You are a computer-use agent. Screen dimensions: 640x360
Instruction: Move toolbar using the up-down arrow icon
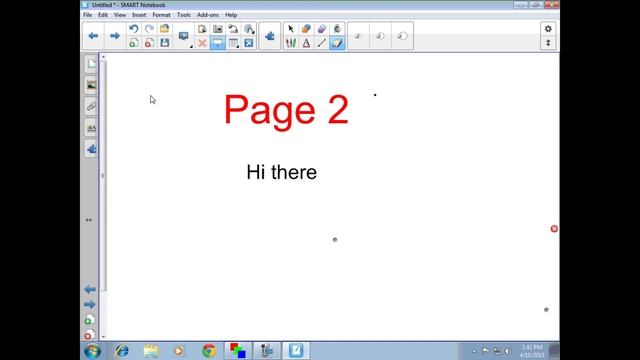548,43
